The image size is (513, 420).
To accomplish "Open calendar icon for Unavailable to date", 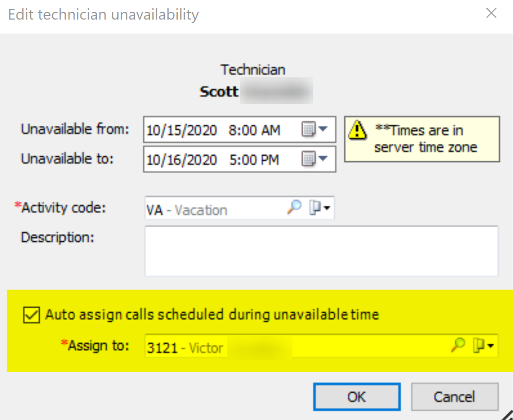I will [308, 159].
